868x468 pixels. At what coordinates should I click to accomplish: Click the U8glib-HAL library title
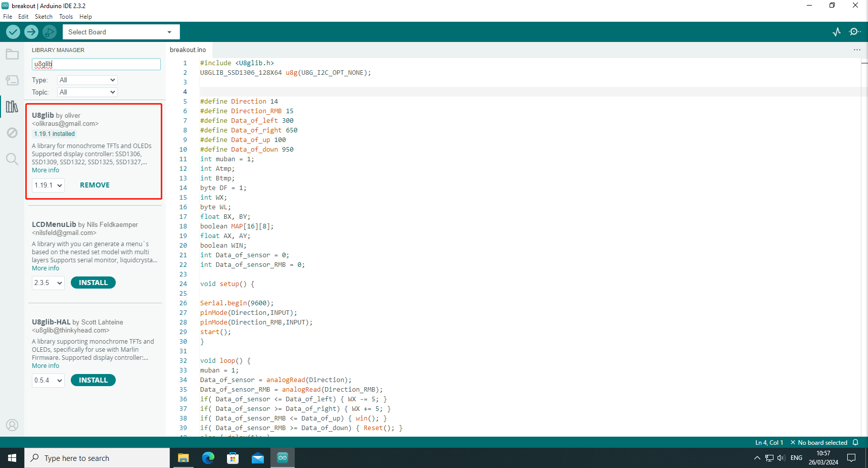click(x=51, y=322)
